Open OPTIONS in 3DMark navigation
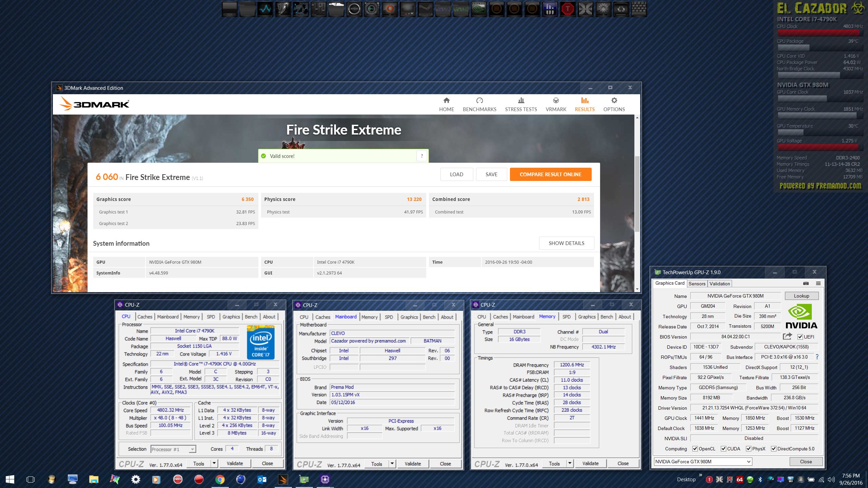This screenshot has height=488, width=868. coord(614,105)
